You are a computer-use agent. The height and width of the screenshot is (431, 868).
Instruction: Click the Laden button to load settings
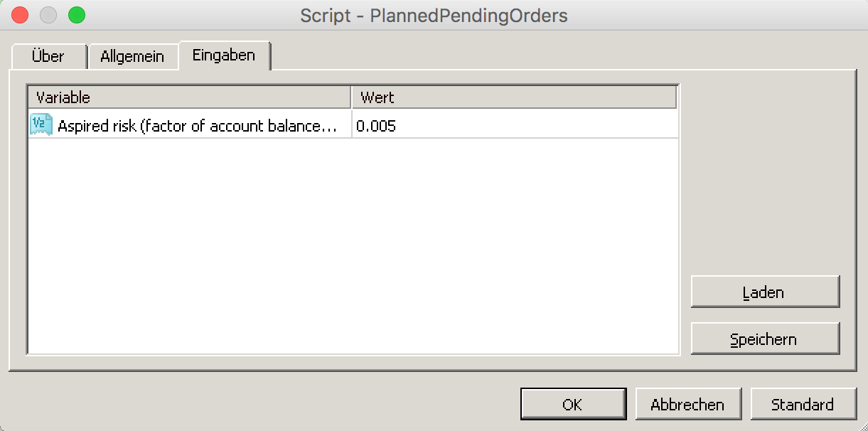coord(765,292)
